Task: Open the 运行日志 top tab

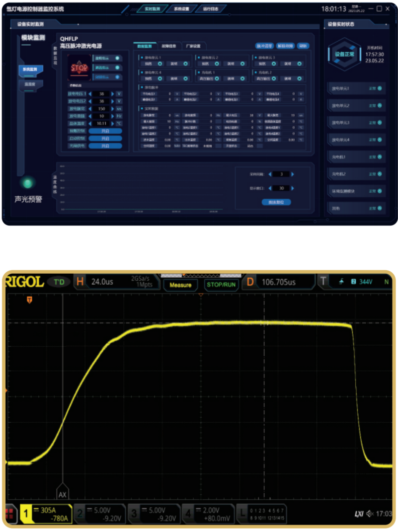Action: 210,9
